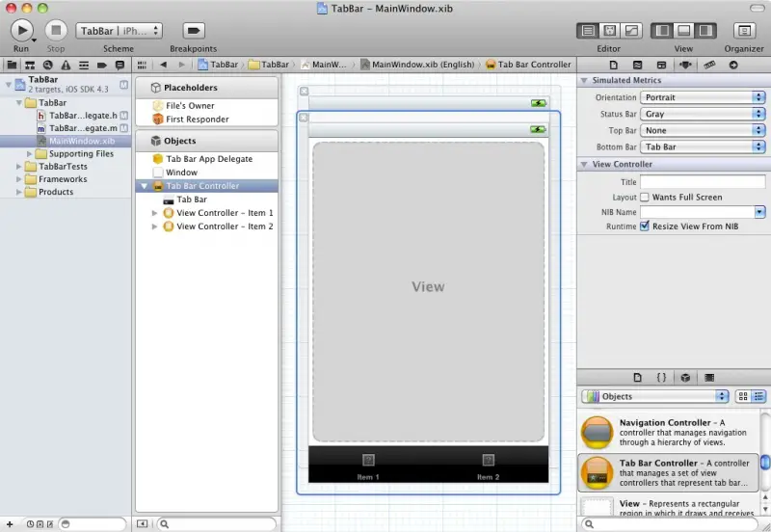Expand View Controller - Item 1
This screenshot has height=532, width=771.
155,213
